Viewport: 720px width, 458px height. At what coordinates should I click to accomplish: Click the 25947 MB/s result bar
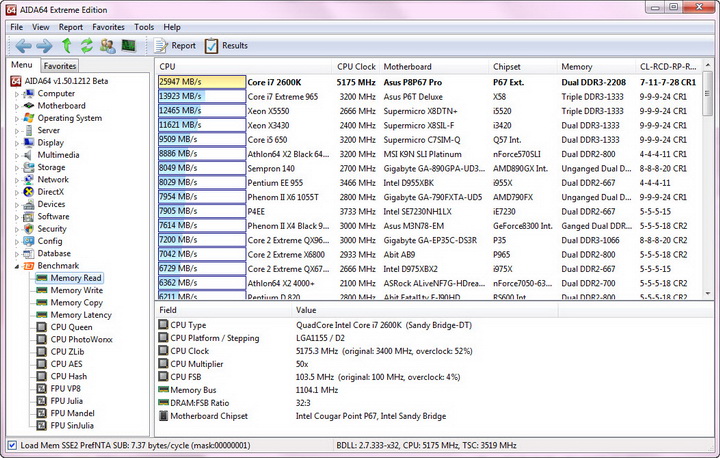[202, 82]
